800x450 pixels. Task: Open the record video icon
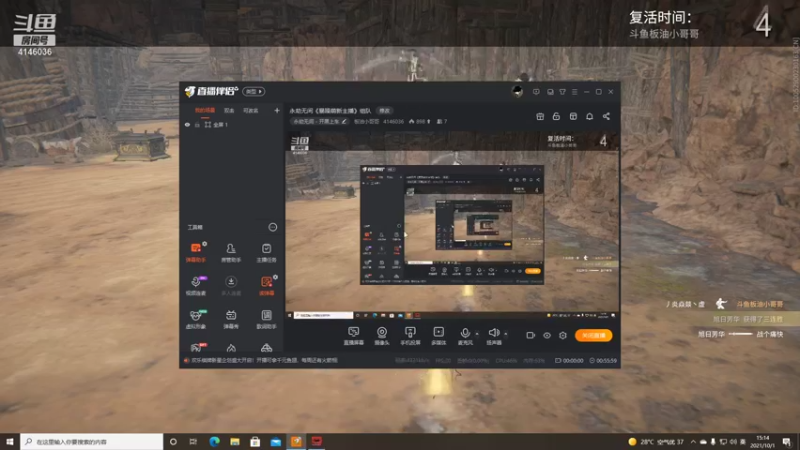point(531,335)
